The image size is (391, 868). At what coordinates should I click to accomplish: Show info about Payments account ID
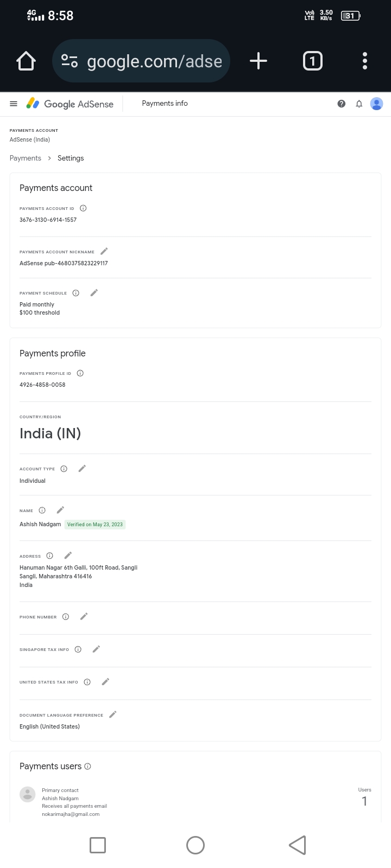tap(83, 208)
